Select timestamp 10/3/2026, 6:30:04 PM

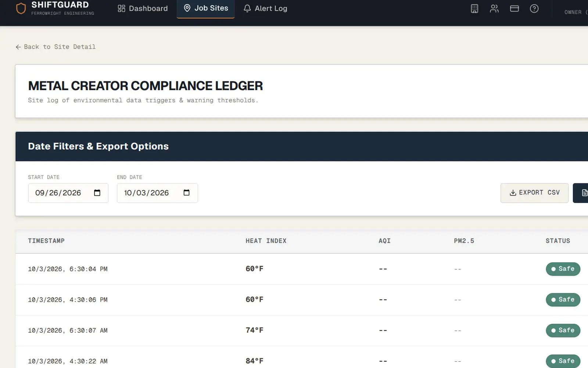pyautogui.click(x=68, y=269)
